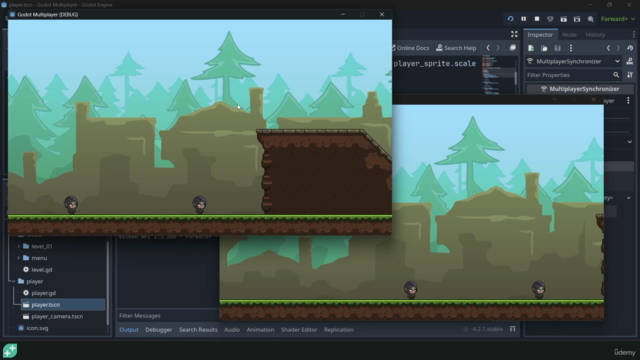Image resolution: width=640 pixels, height=360 pixels.
Task: Toggle Movie Maker mode icon
Action: coord(591,19)
